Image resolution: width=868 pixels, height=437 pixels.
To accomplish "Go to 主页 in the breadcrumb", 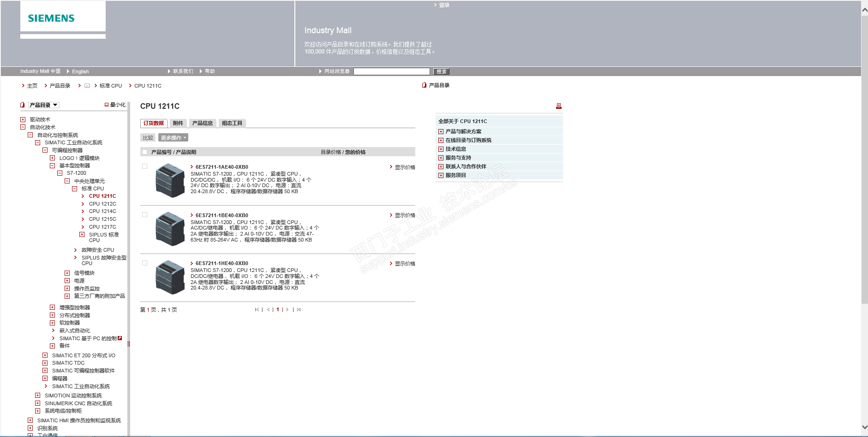I will pyautogui.click(x=32, y=86).
